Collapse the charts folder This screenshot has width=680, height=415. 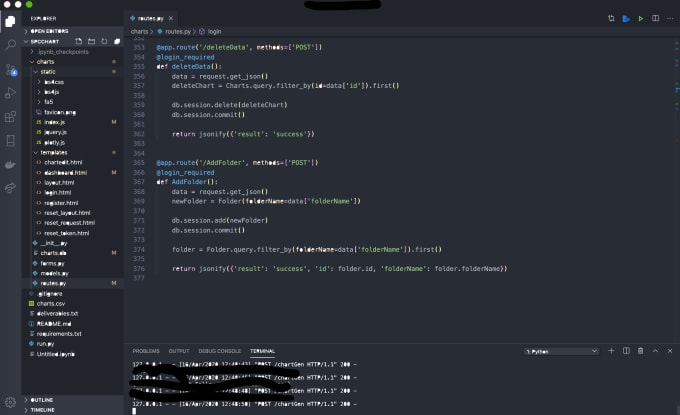click(73, 62)
